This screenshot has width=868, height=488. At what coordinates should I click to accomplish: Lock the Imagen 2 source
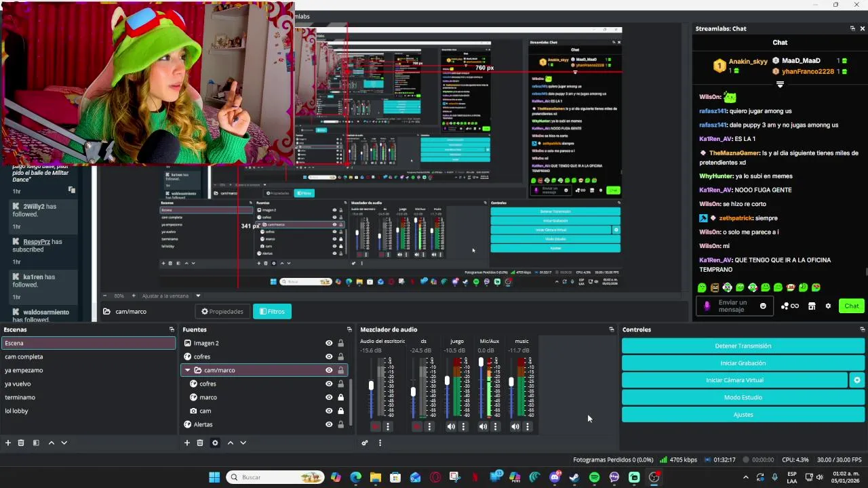pos(340,343)
